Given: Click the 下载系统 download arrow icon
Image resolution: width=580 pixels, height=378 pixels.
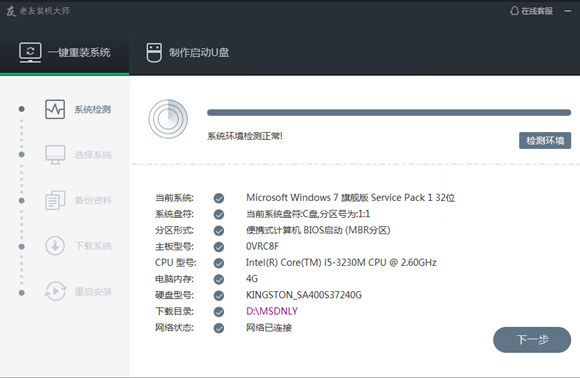Looking at the screenshot, I should click(x=55, y=246).
